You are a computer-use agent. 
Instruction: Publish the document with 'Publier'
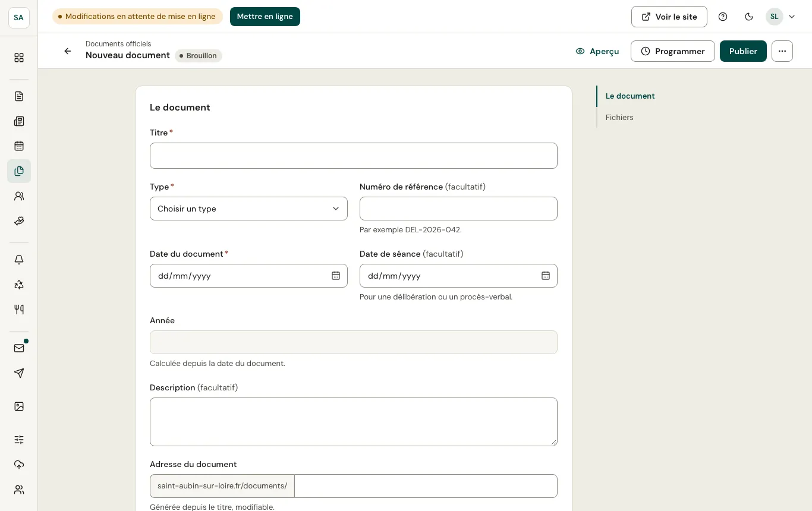743,51
